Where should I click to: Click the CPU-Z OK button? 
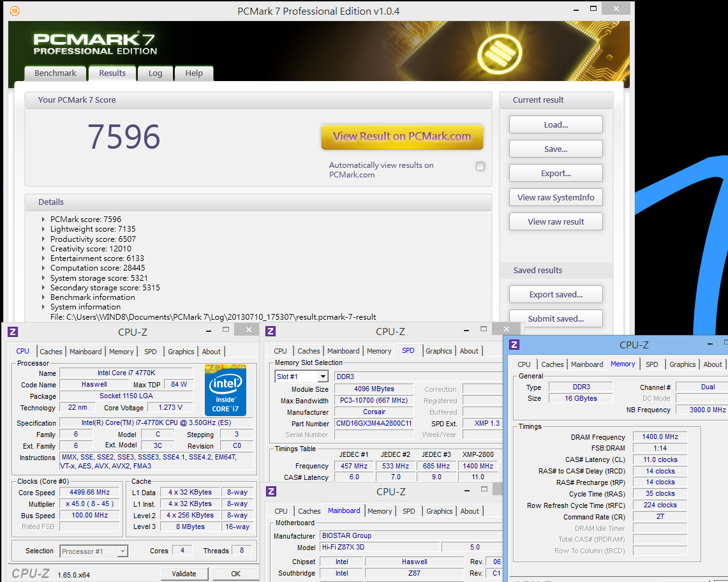point(235,574)
